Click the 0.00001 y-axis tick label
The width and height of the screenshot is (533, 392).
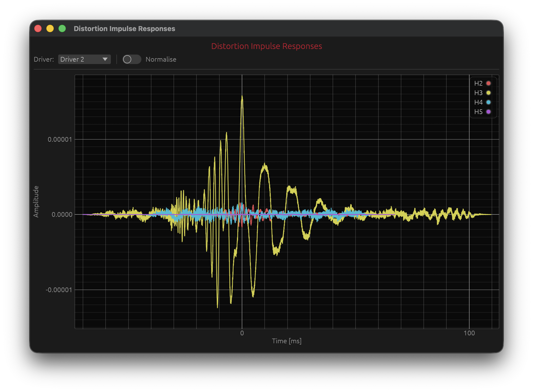click(x=60, y=139)
